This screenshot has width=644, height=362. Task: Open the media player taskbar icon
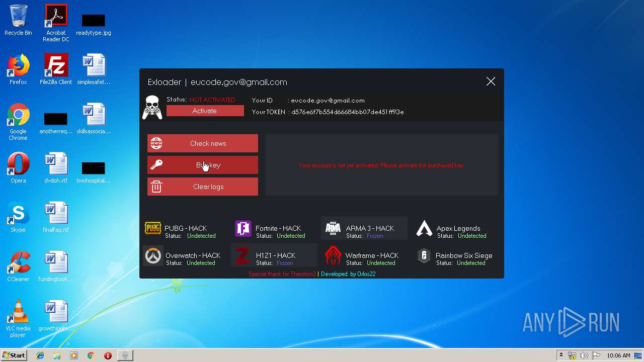point(74,355)
